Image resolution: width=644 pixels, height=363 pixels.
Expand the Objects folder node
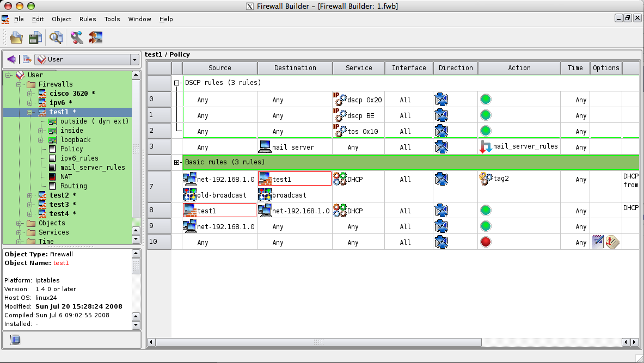(19, 223)
